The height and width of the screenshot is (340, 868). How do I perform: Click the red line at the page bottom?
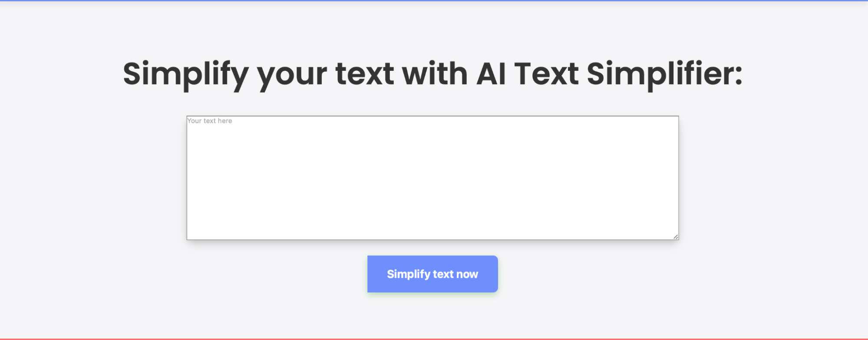tap(434, 339)
